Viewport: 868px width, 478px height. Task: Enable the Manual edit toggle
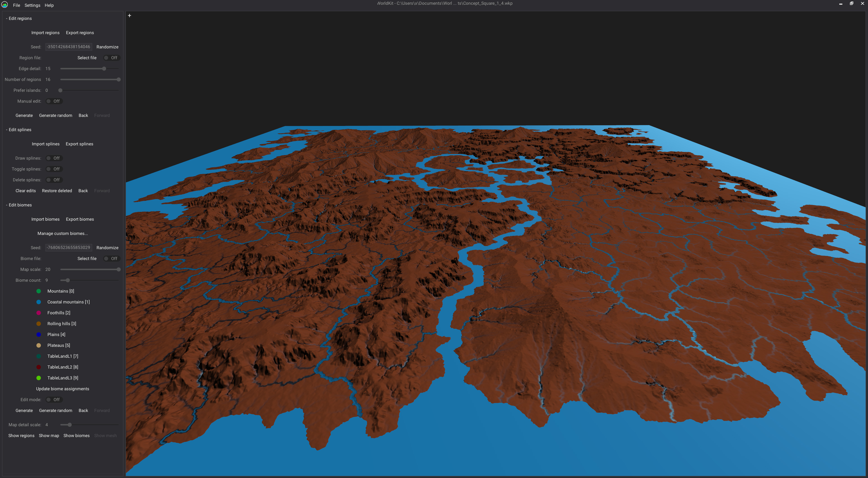point(54,101)
